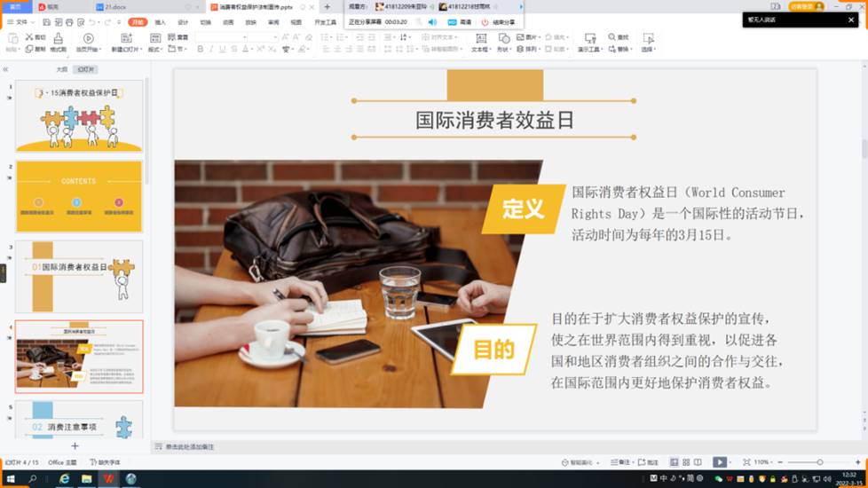The image size is (868, 488).
Task: Click End Sharing button
Action: click(x=499, y=22)
